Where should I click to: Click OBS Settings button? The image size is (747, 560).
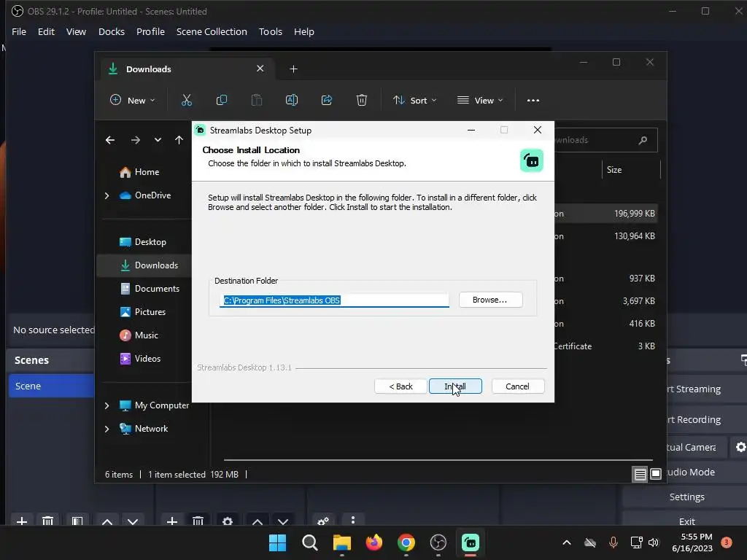point(686,497)
